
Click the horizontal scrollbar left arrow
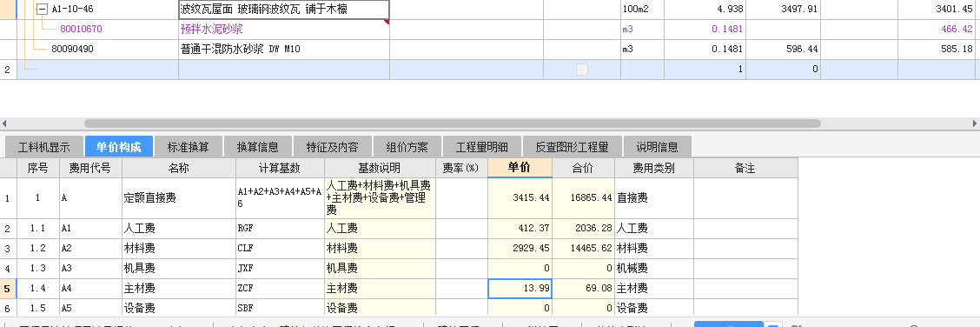5,123
